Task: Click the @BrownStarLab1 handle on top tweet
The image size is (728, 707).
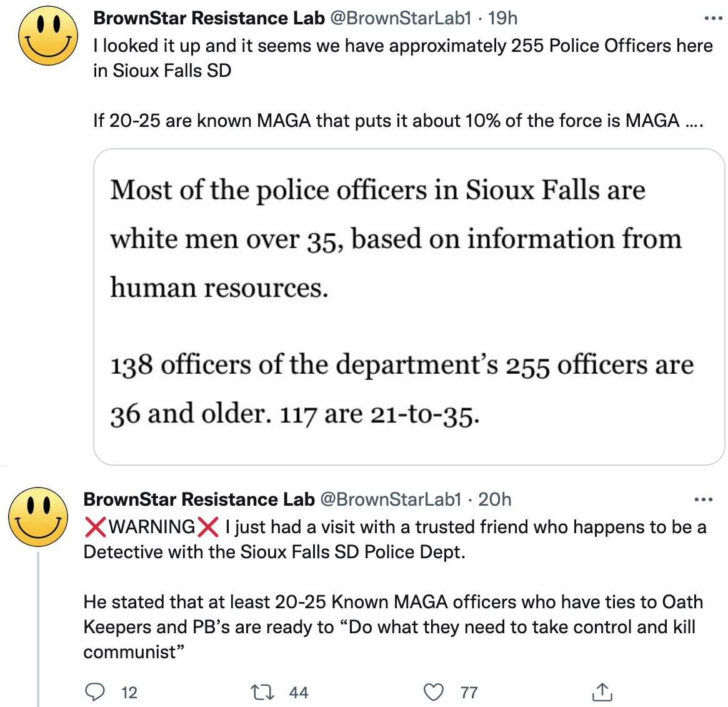Action: [401, 18]
